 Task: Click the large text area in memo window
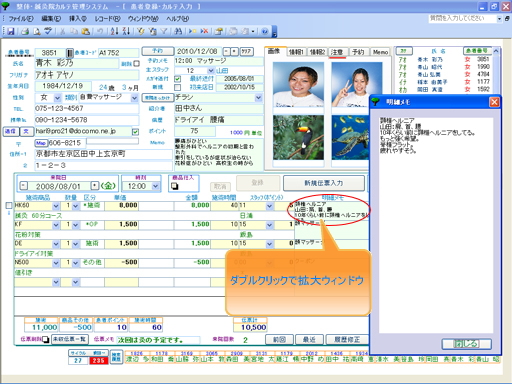[436, 224]
